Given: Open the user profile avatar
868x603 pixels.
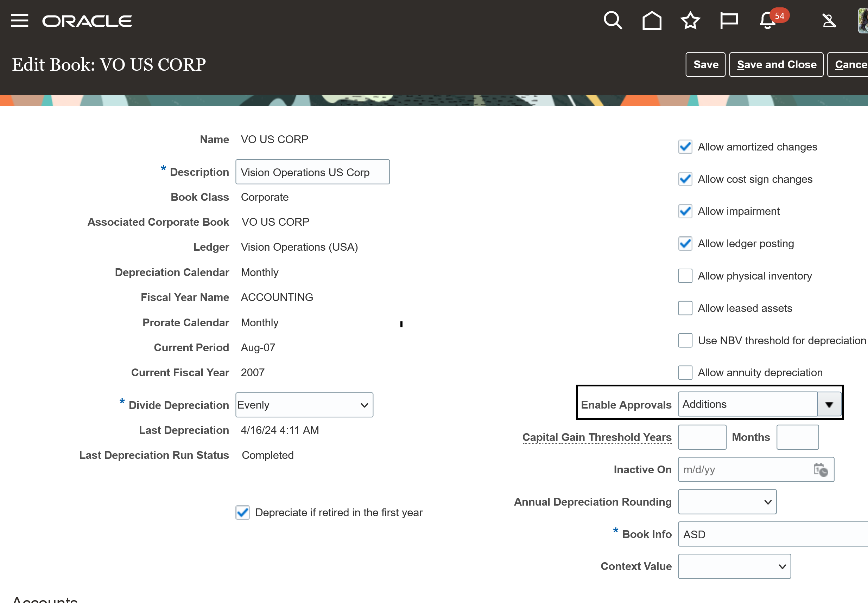Looking at the screenshot, I should coord(863,20).
